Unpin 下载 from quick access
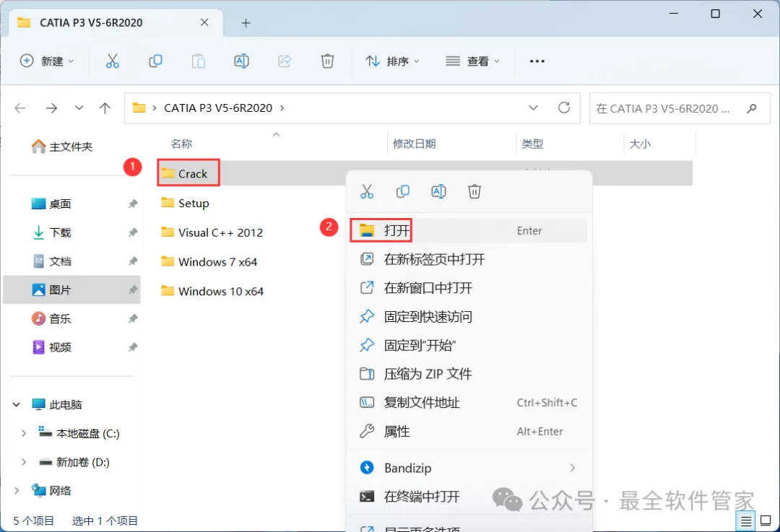Screen dimensions: 780x532 pyautogui.click(x=133, y=232)
